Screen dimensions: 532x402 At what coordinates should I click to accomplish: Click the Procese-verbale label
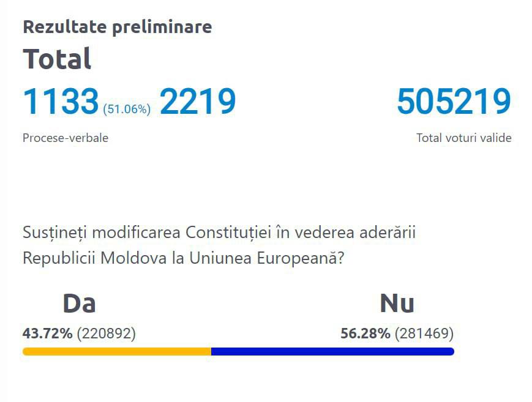pyautogui.click(x=66, y=138)
